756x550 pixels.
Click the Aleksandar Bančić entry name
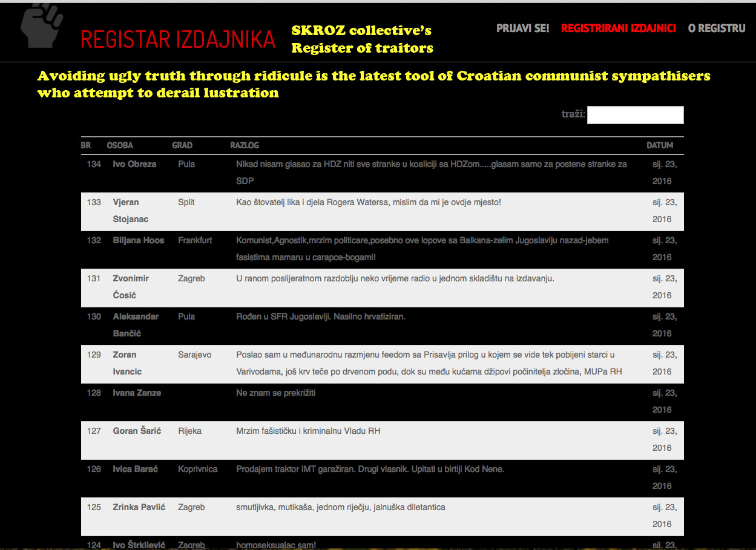tap(136, 325)
